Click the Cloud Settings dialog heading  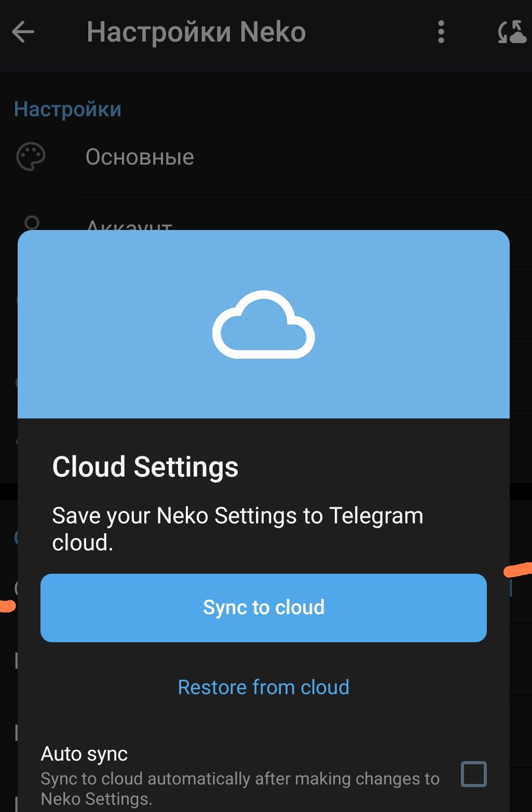[145, 466]
